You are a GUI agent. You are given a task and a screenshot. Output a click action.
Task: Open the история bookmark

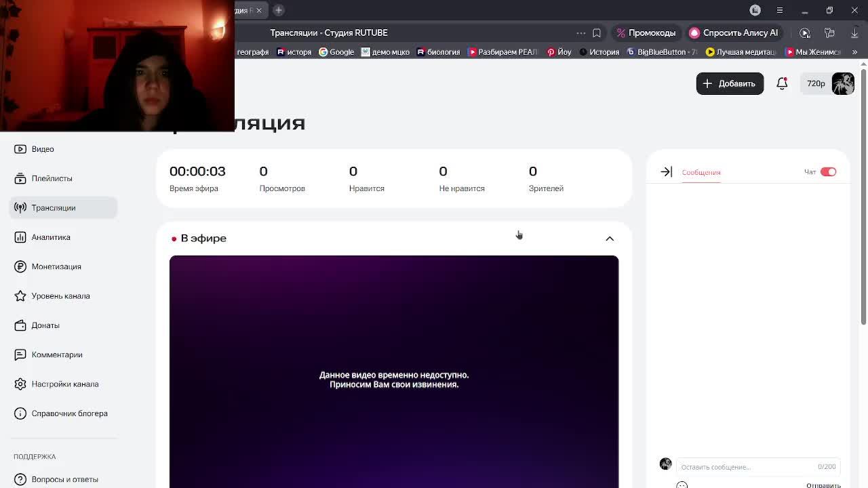[x=294, y=52]
